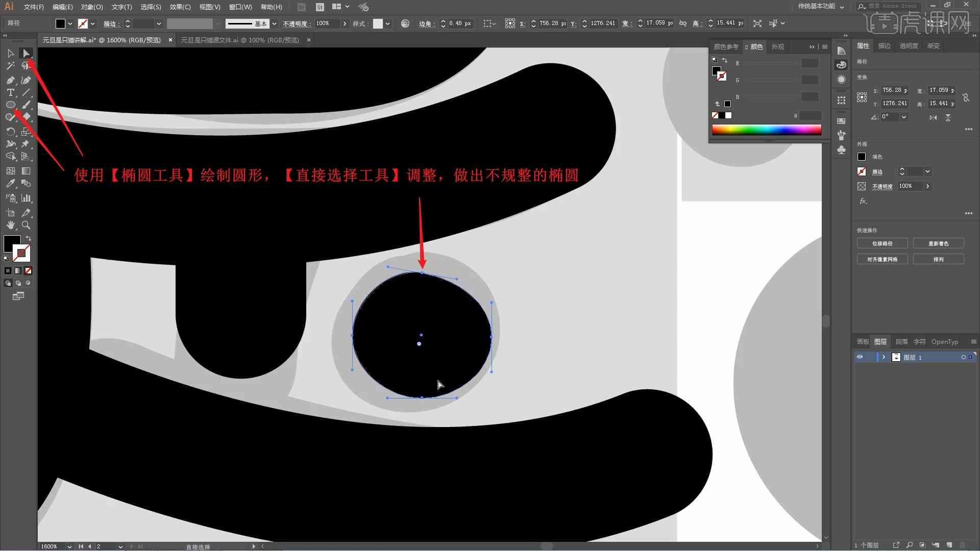Select the Type tool
This screenshot has width=980, height=551.
tap(10, 93)
